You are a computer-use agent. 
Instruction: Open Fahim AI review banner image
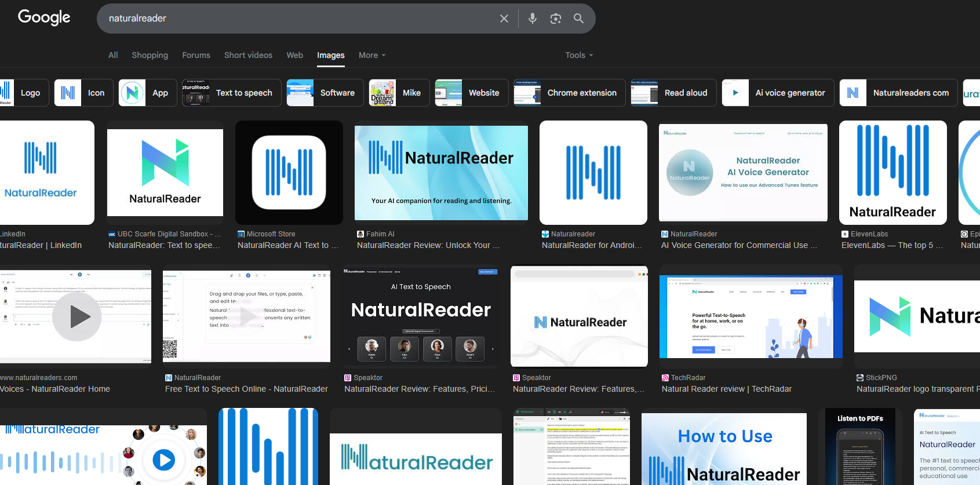[441, 173]
